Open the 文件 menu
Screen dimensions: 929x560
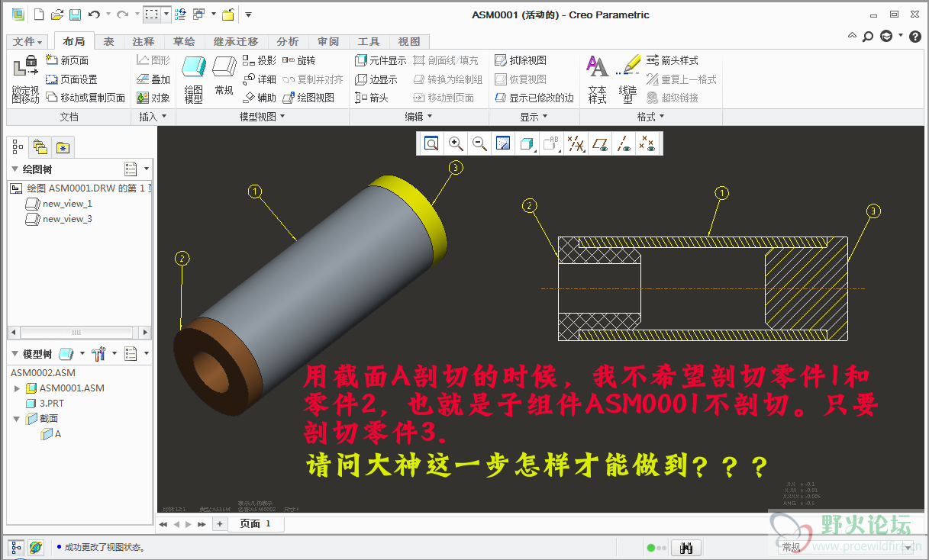28,41
